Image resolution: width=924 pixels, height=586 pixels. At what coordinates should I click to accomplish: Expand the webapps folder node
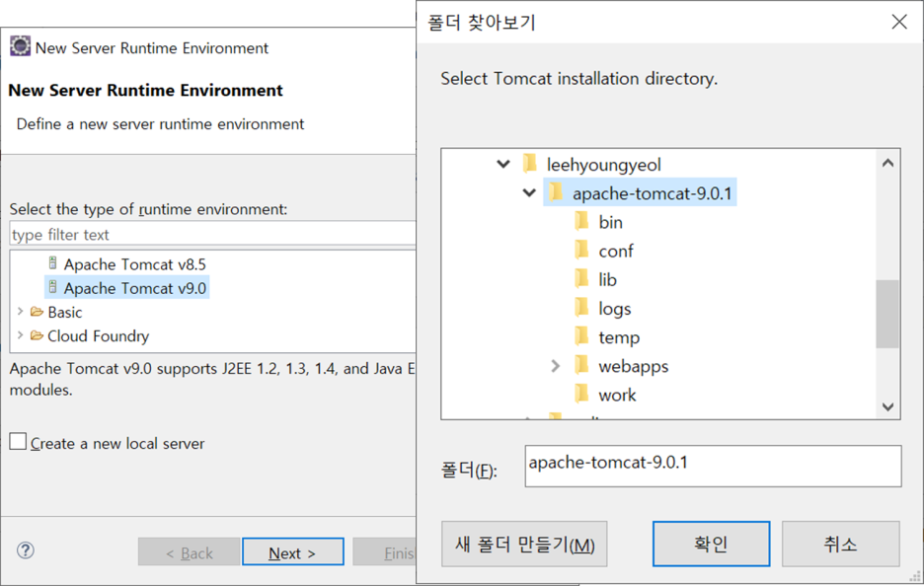coord(555,366)
